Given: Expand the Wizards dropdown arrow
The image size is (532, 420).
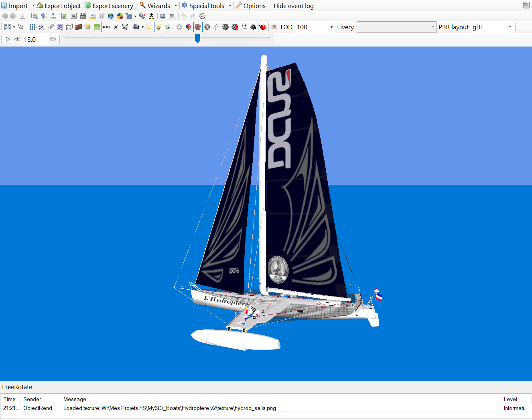Looking at the screenshot, I should pos(176,6).
